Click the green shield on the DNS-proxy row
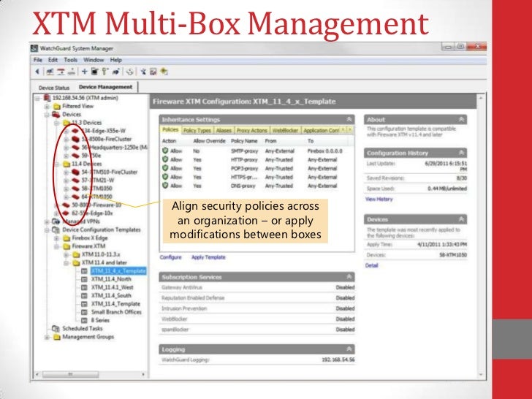This screenshot has height=399, width=532. click(165, 186)
